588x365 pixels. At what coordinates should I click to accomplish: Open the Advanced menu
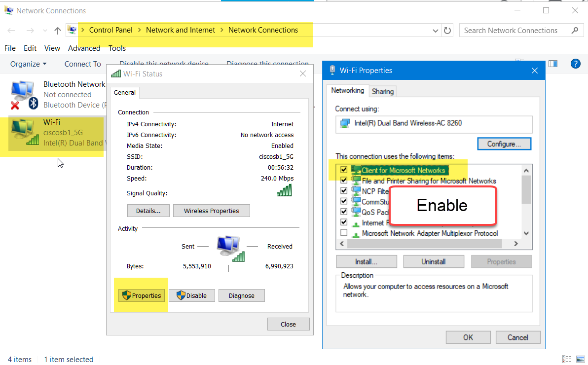(x=84, y=48)
